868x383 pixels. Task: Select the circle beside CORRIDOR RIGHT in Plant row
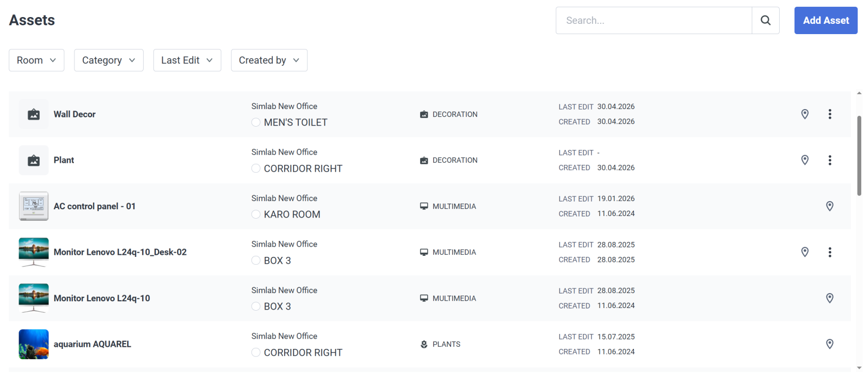256,168
